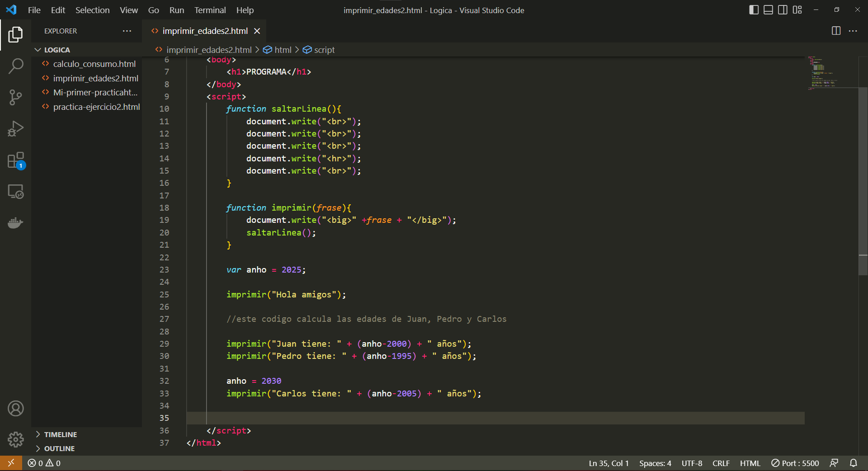Open the Help menu
Image resolution: width=868 pixels, height=471 pixels.
pyautogui.click(x=245, y=10)
